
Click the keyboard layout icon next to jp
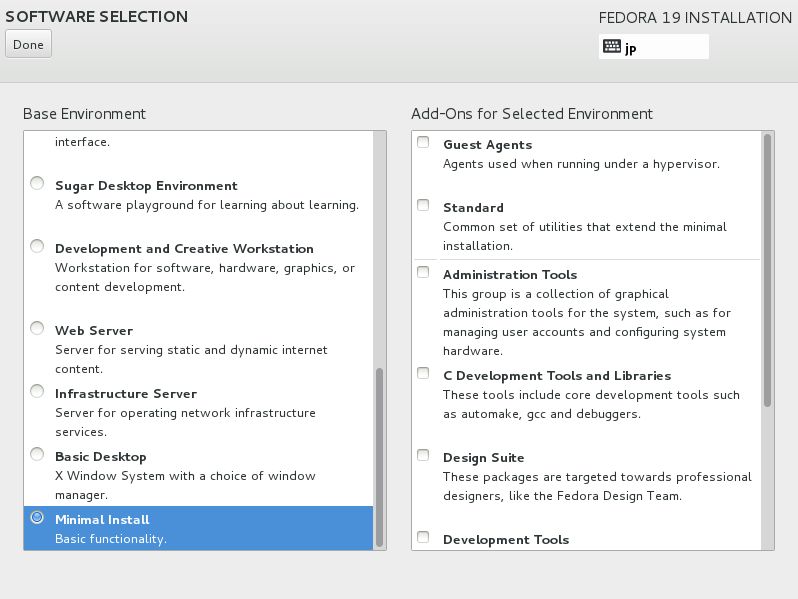[x=611, y=46]
